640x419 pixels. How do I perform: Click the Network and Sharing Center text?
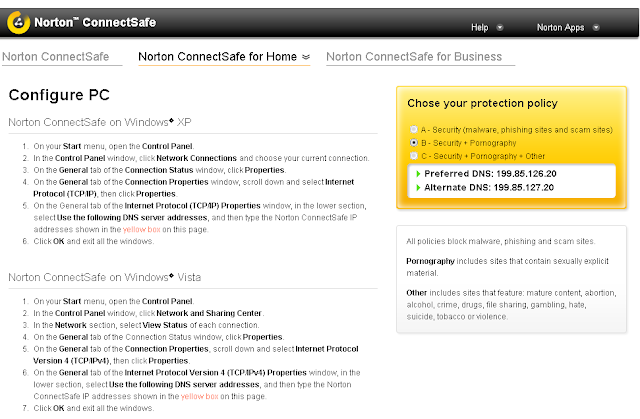(x=209, y=313)
